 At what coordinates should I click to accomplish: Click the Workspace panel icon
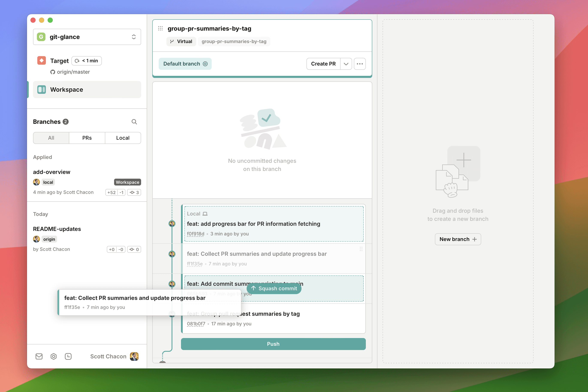click(x=42, y=89)
